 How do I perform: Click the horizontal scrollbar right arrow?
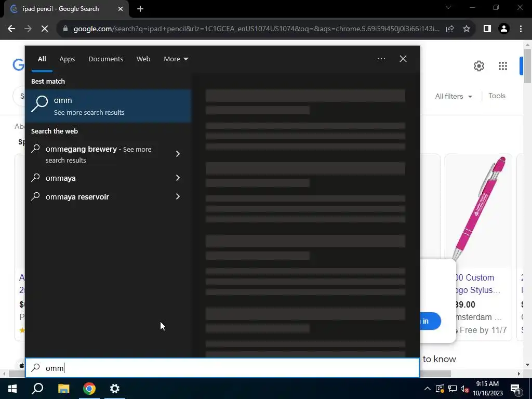(x=519, y=374)
